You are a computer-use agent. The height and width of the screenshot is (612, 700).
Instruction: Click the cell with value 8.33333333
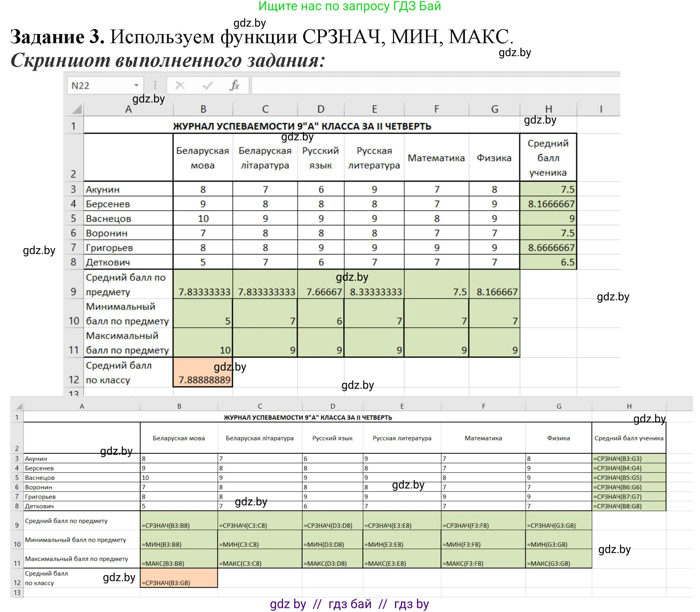(374, 284)
